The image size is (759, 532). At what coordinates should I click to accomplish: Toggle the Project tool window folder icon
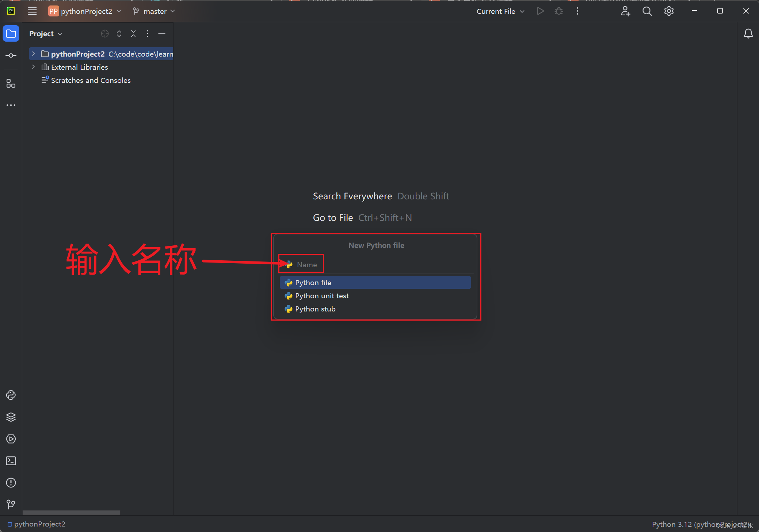pos(11,34)
